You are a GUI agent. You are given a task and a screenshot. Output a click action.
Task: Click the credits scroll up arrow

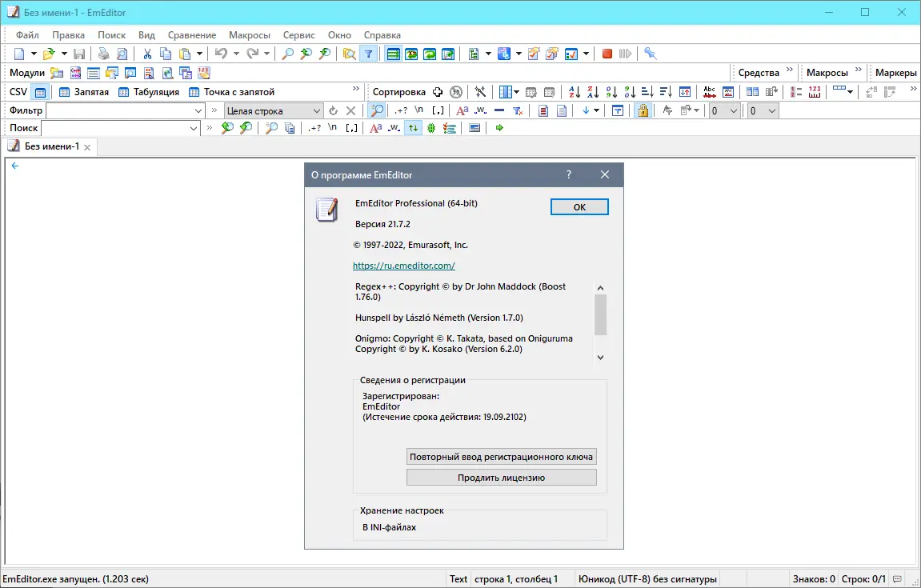[x=600, y=288]
